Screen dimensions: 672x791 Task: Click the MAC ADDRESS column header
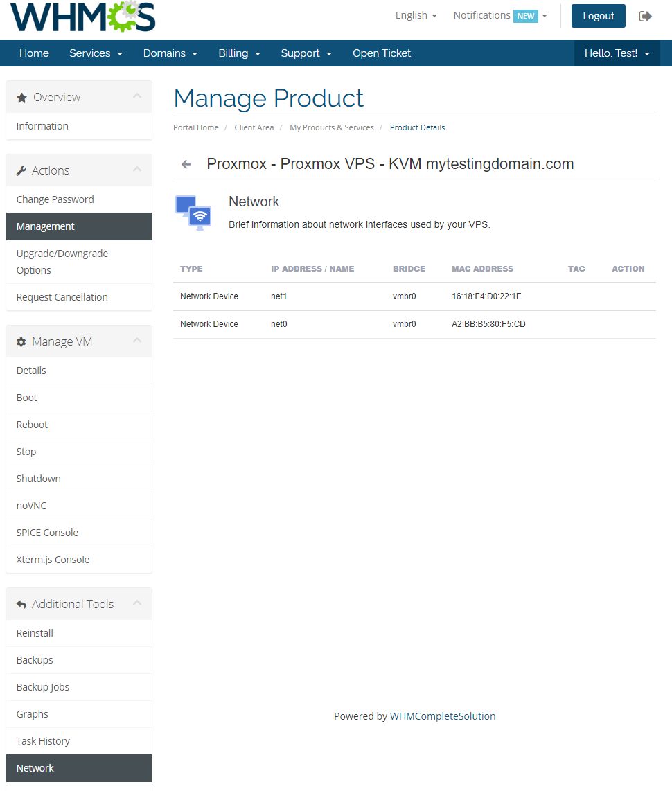pyautogui.click(x=482, y=269)
